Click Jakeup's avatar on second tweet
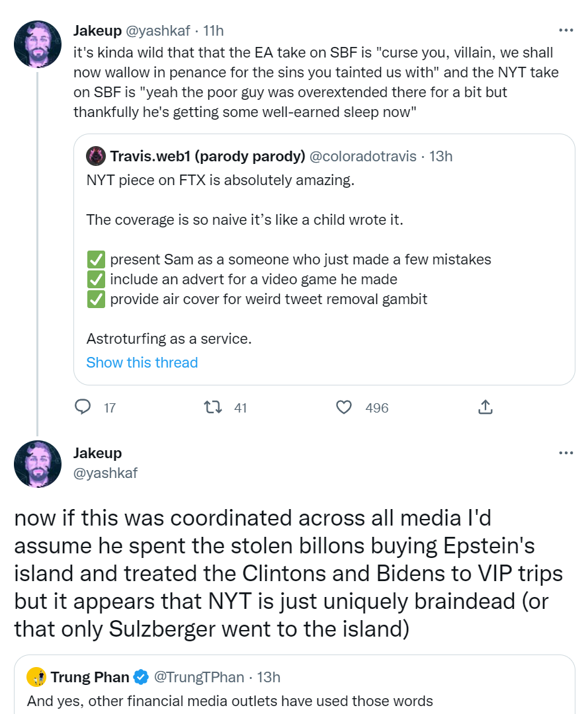 click(38, 463)
